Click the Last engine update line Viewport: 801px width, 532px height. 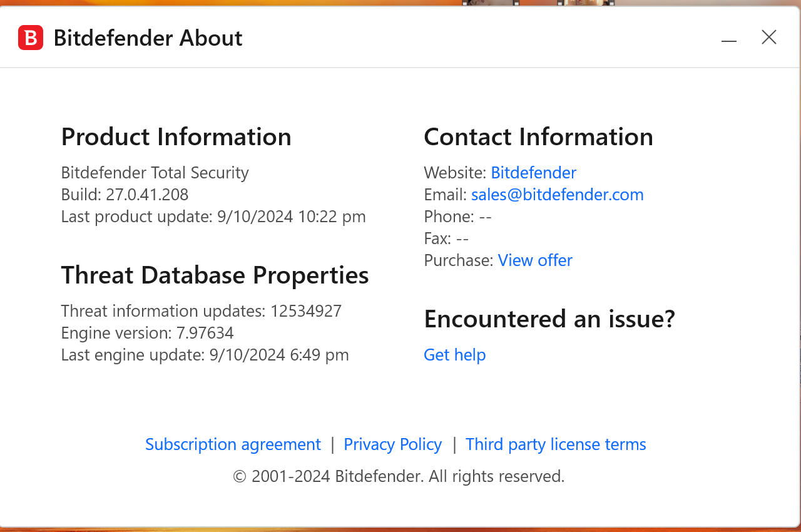point(205,355)
